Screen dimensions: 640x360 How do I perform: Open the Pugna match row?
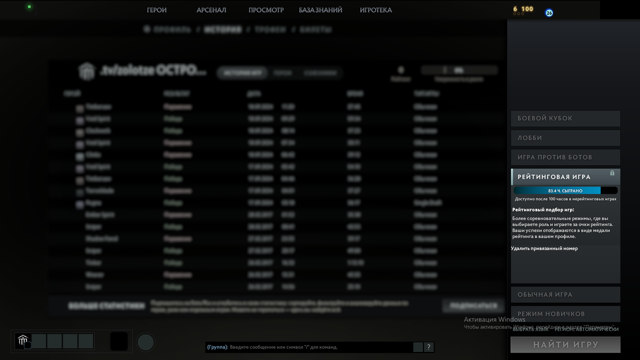point(278,203)
